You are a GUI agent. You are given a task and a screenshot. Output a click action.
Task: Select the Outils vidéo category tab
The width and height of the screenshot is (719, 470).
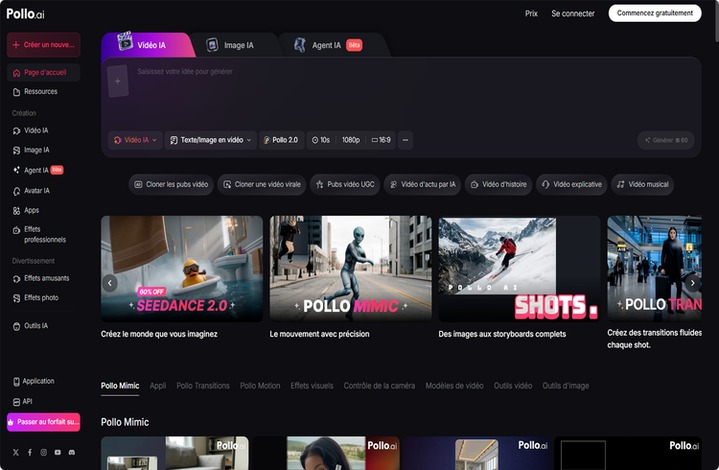click(513, 386)
